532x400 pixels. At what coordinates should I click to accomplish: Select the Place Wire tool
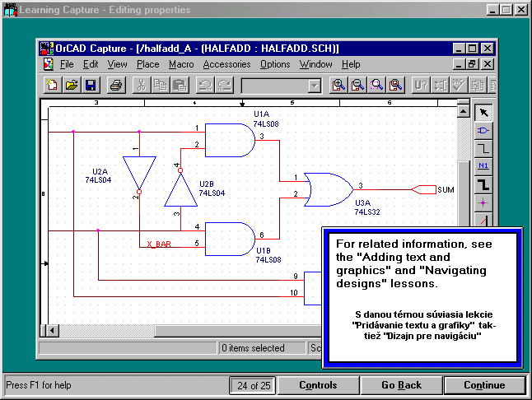pyautogui.click(x=484, y=148)
